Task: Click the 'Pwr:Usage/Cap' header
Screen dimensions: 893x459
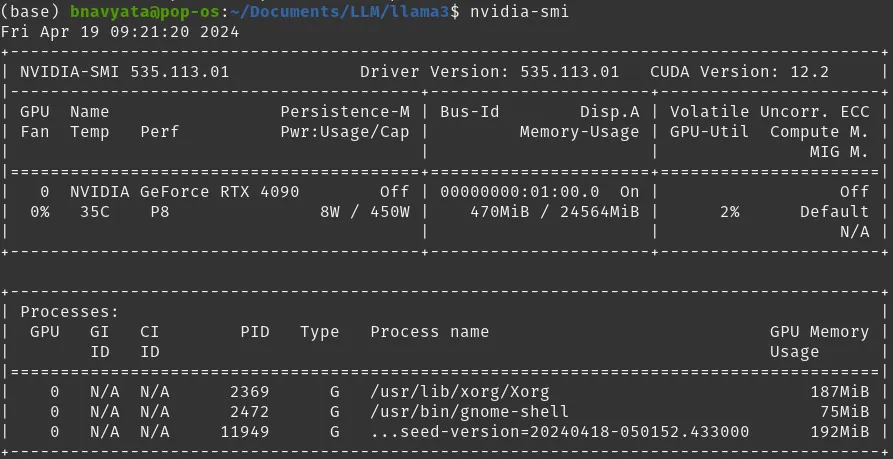Action: click(x=345, y=132)
